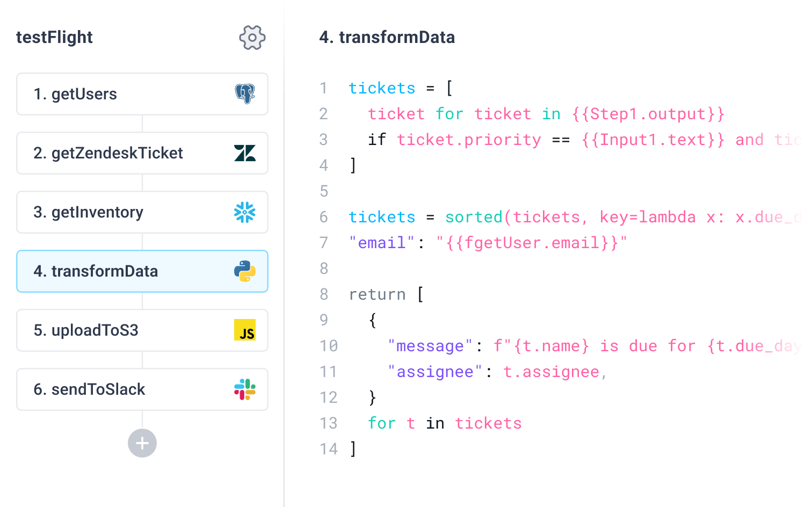Select step 6 sendToSlack
Image resolution: width=812 pixels, height=507 pixels.
click(x=107, y=389)
